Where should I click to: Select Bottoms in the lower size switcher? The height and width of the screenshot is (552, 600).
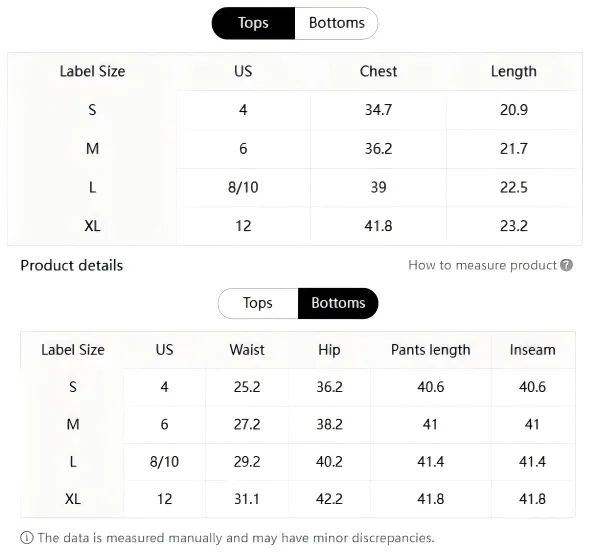(338, 303)
